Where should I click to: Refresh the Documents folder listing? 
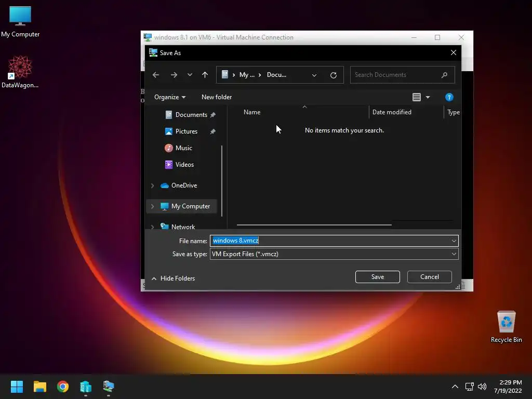click(x=334, y=75)
